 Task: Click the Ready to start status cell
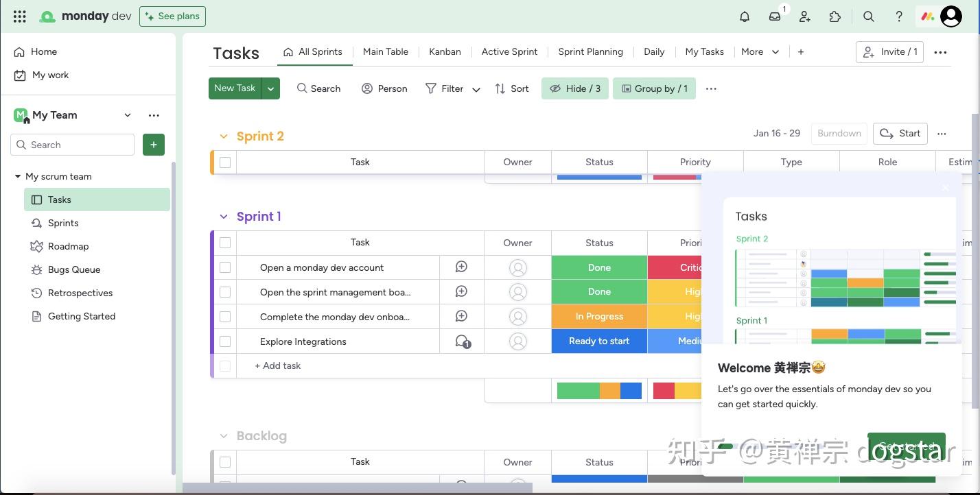pyautogui.click(x=599, y=341)
